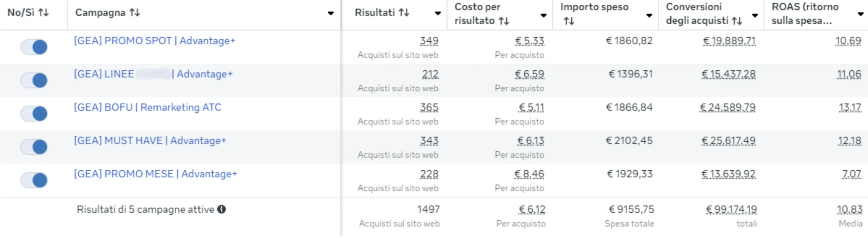
Task: Sort by Importo speso arrows icon
Action: click(569, 21)
